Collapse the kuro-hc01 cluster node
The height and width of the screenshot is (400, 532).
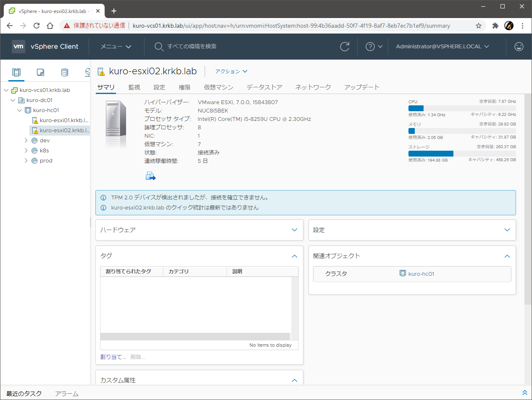pos(19,110)
